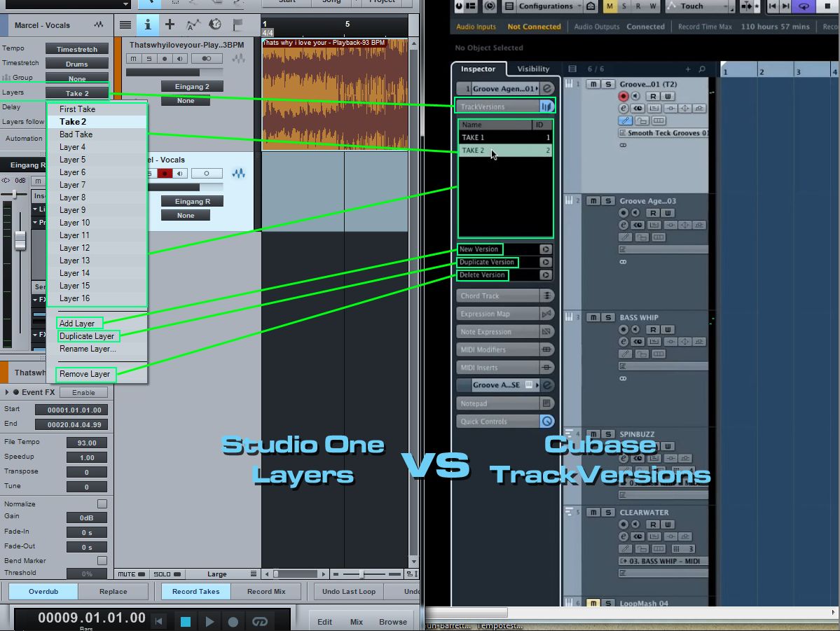Add a track with Cubase plus icon
Viewport: 840px width, 631px height.
point(688,69)
